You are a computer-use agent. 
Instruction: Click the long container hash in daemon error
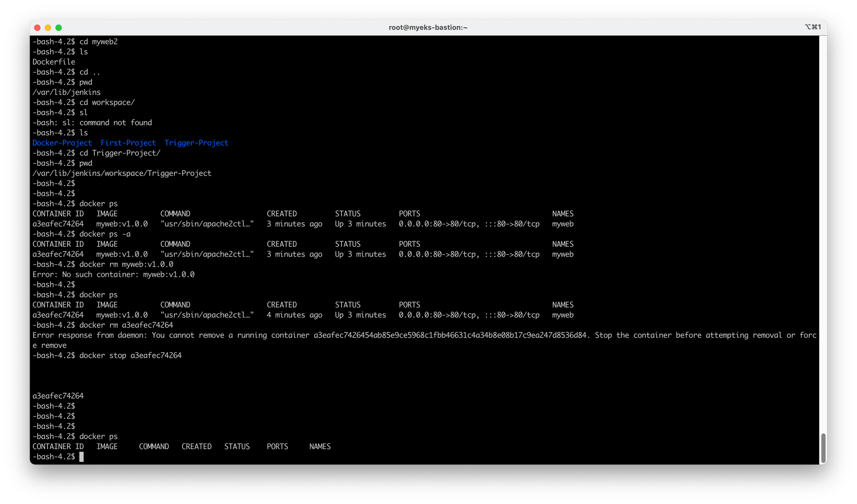pyautogui.click(x=450, y=335)
